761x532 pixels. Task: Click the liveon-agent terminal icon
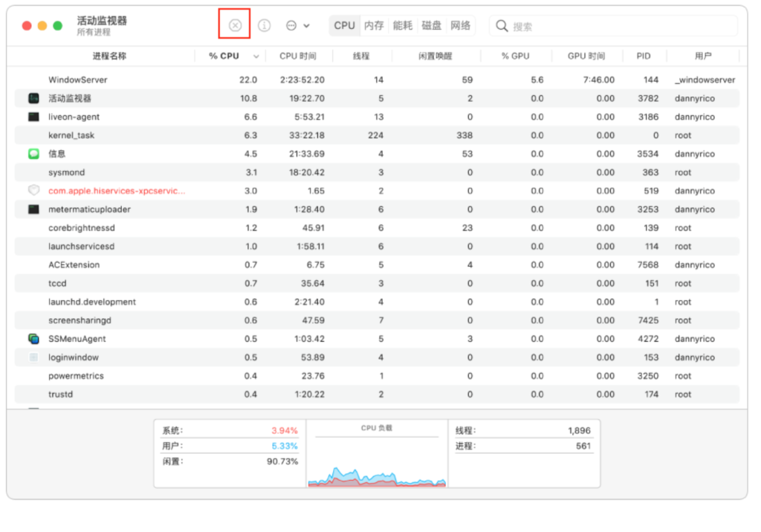(33, 117)
